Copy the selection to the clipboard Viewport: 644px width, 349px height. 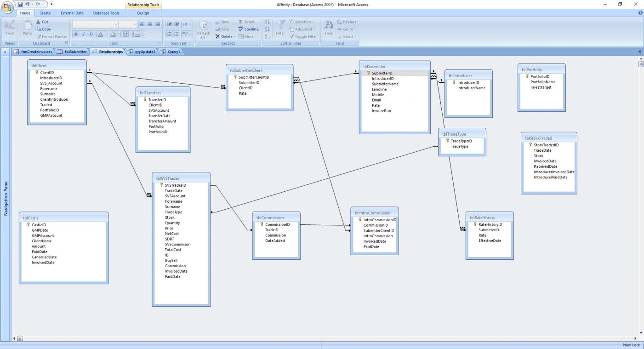click(43, 29)
